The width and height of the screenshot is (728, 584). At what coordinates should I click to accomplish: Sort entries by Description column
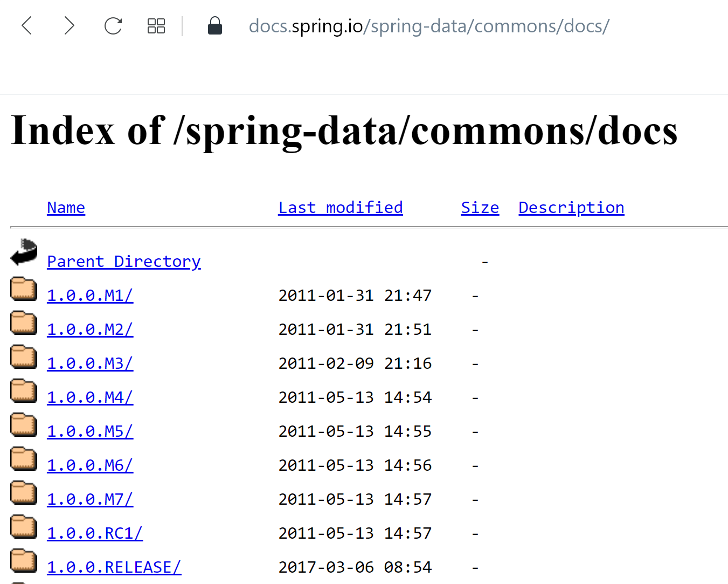(571, 207)
